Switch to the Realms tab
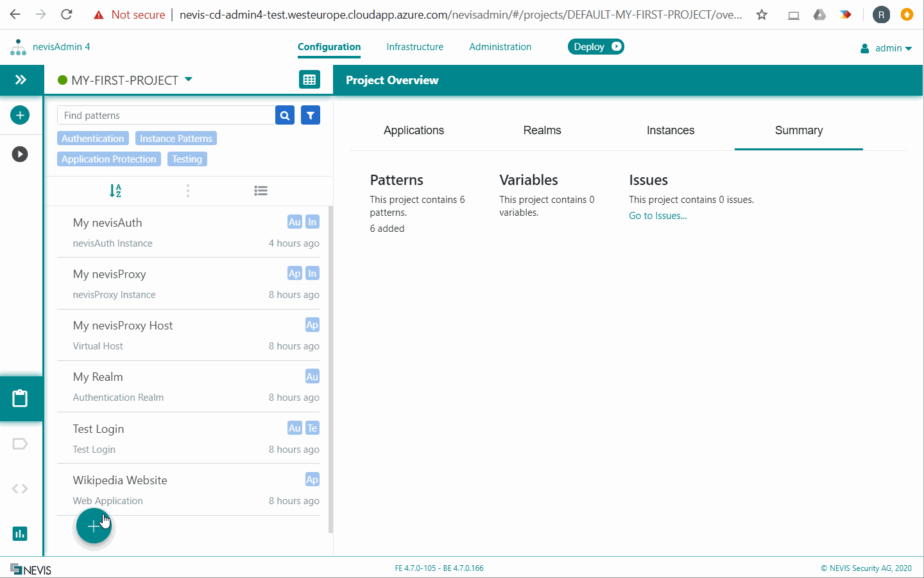Viewport: 924px width, 578px height. [x=542, y=130]
